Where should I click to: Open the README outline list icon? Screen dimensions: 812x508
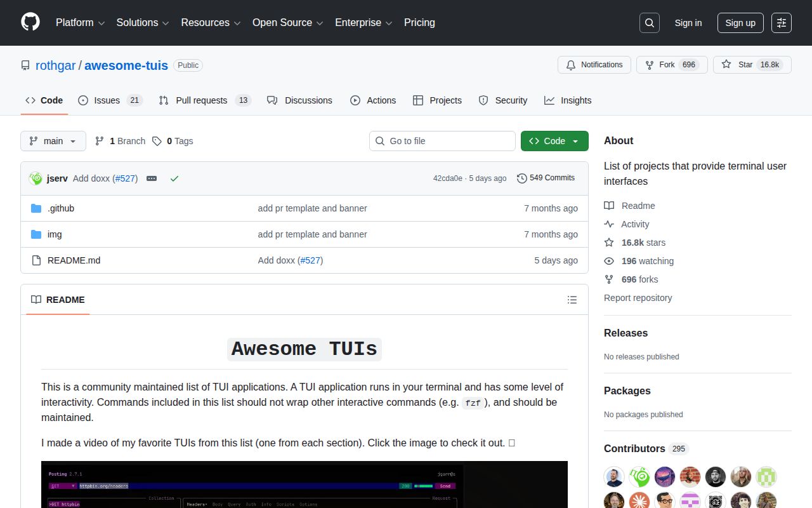pos(572,300)
